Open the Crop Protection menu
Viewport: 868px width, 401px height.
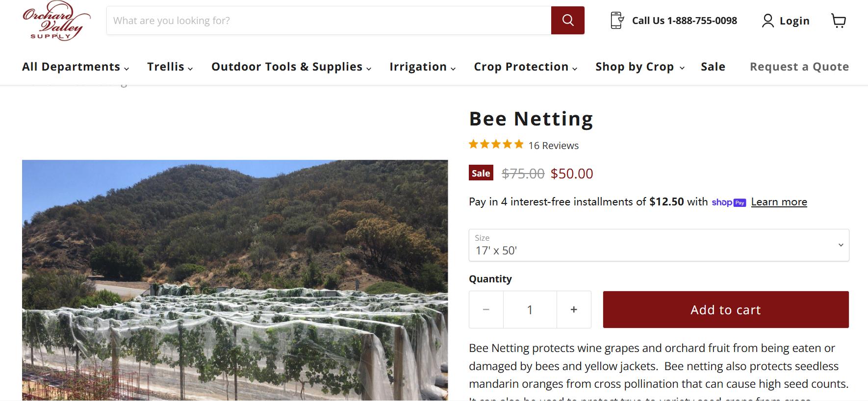pos(525,67)
